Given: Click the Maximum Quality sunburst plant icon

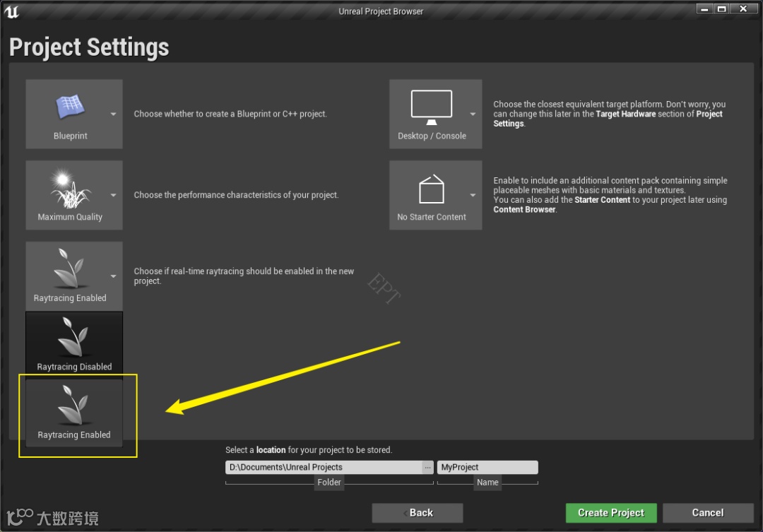Looking at the screenshot, I should (71, 189).
